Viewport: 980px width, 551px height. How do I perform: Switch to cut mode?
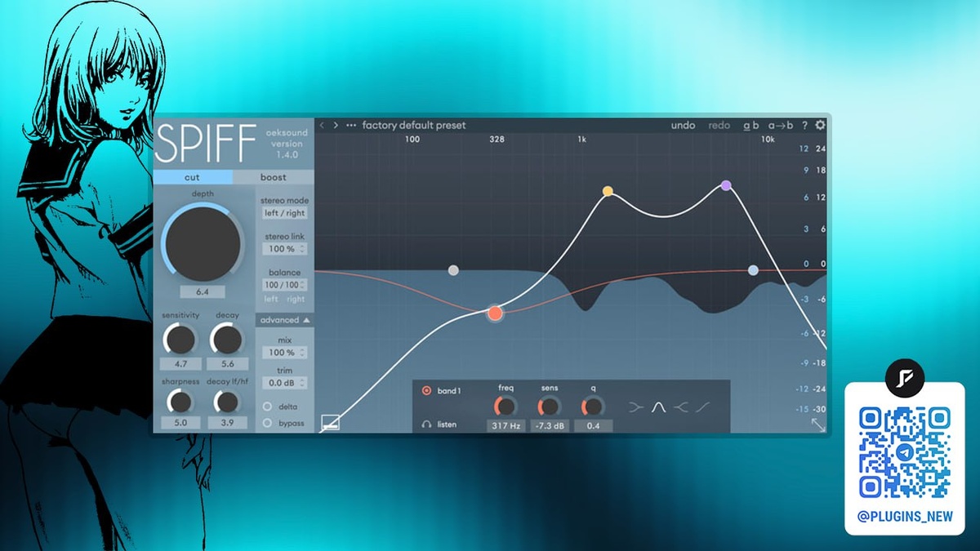point(192,177)
